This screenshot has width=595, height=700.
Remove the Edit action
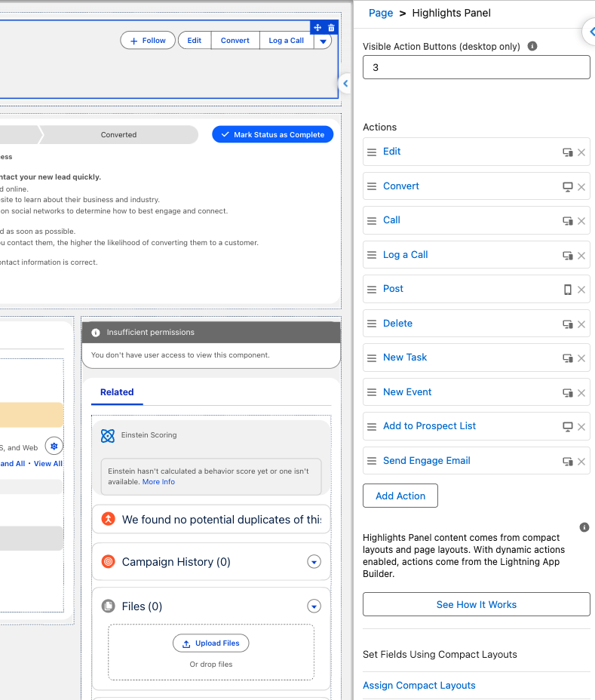(x=581, y=152)
